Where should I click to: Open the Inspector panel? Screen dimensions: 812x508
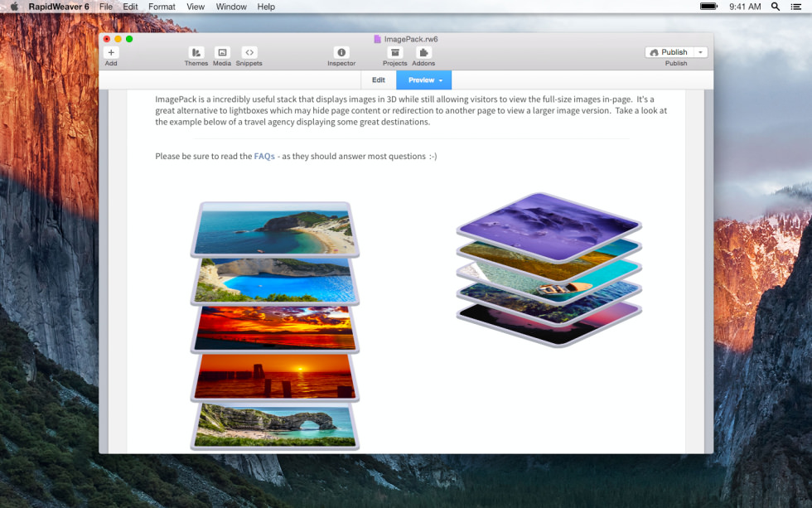pos(341,52)
